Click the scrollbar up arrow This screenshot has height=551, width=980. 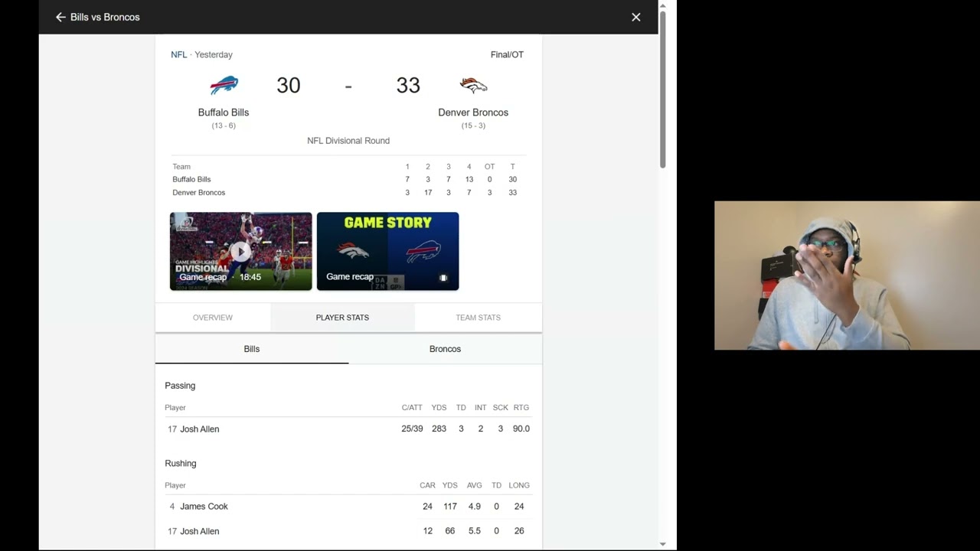click(x=663, y=5)
